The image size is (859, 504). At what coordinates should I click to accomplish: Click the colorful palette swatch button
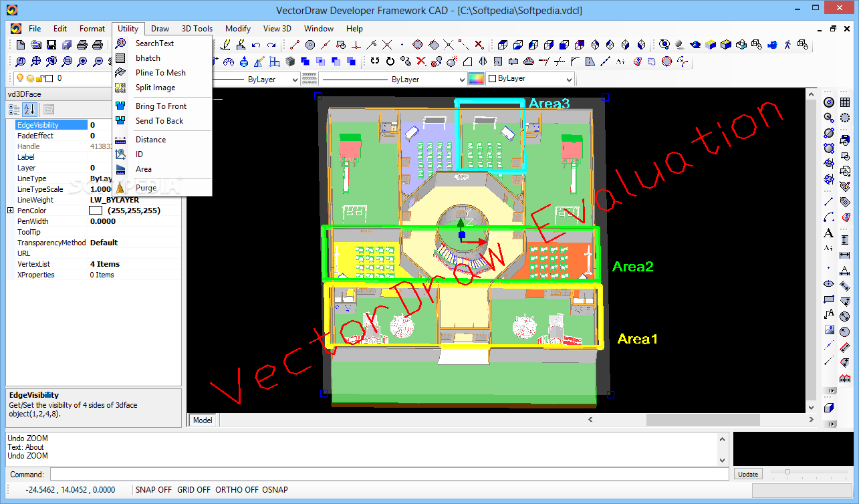click(x=475, y=79)
